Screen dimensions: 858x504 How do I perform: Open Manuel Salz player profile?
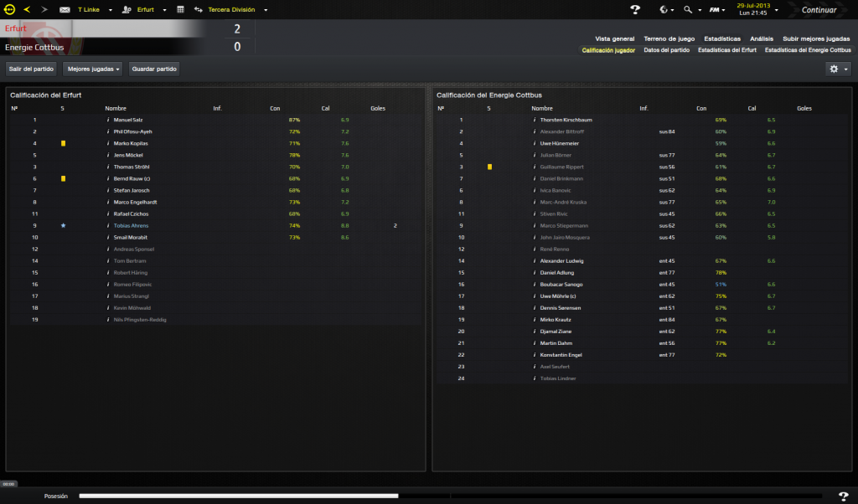(x=128, y=120)
